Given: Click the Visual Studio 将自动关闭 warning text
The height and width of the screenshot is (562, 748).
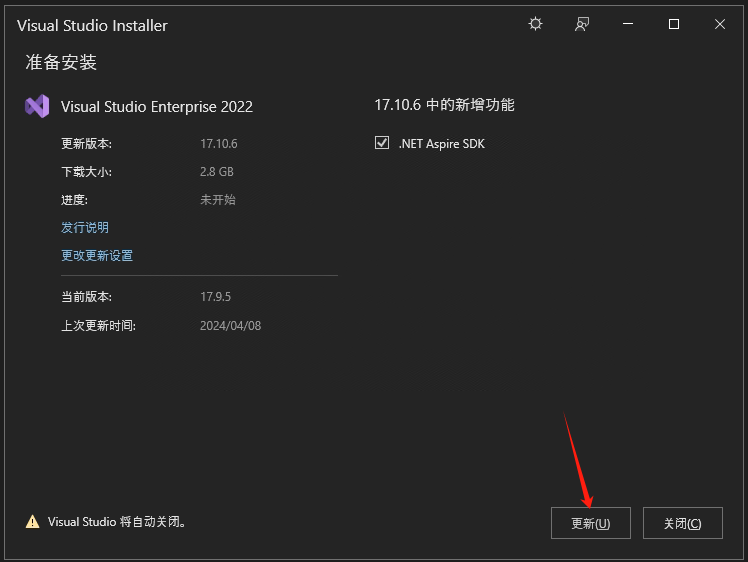Looking at the screenshot, I should point(116,521).
